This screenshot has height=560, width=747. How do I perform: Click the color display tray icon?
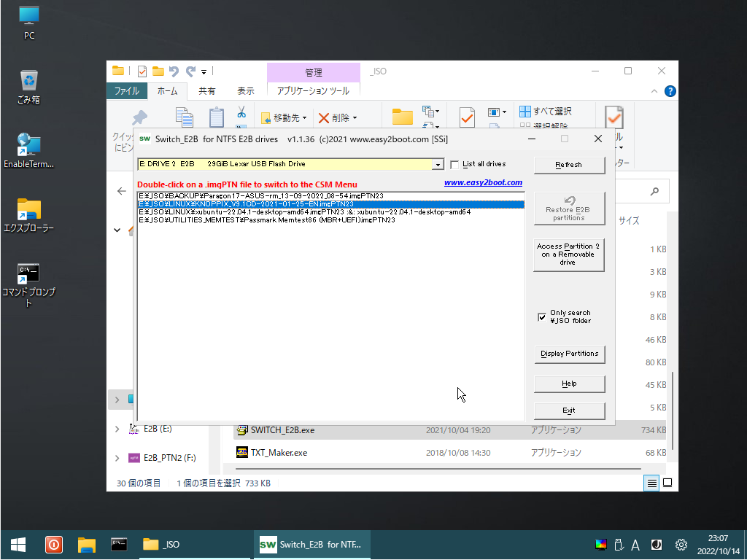click(x=601, y=544)
